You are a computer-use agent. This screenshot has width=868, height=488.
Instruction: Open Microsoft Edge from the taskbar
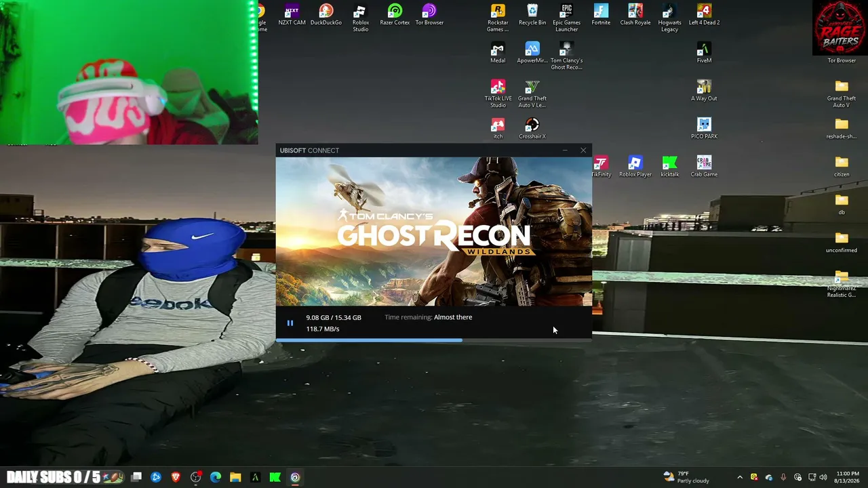tap(216, 477)
